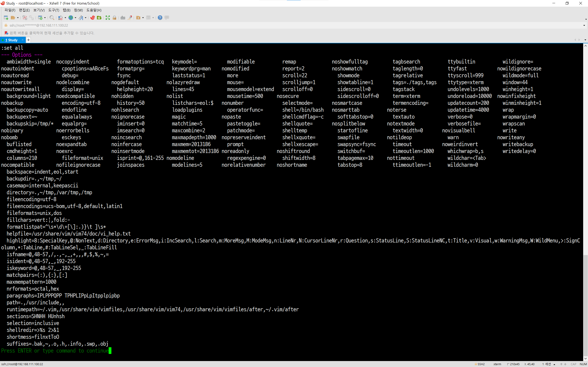Expand the Open folder dropdown arrow

coord(18,18)
